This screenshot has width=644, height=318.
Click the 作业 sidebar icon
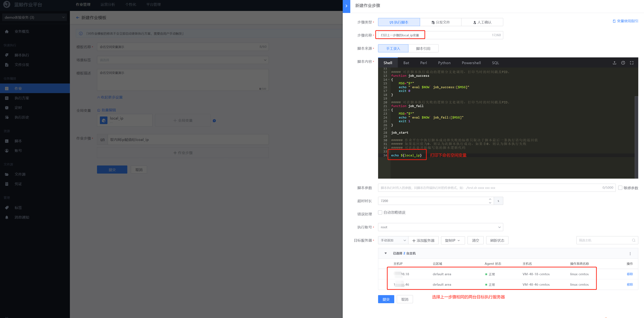point(7,88)
